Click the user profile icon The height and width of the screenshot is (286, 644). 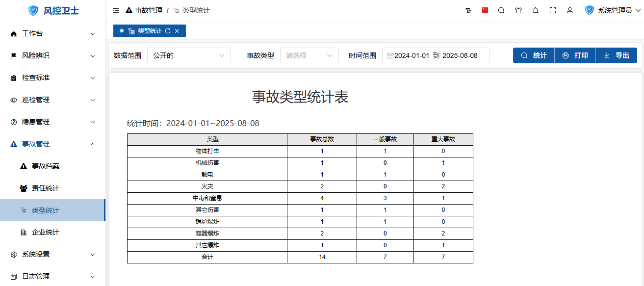(x=570, y=10)
